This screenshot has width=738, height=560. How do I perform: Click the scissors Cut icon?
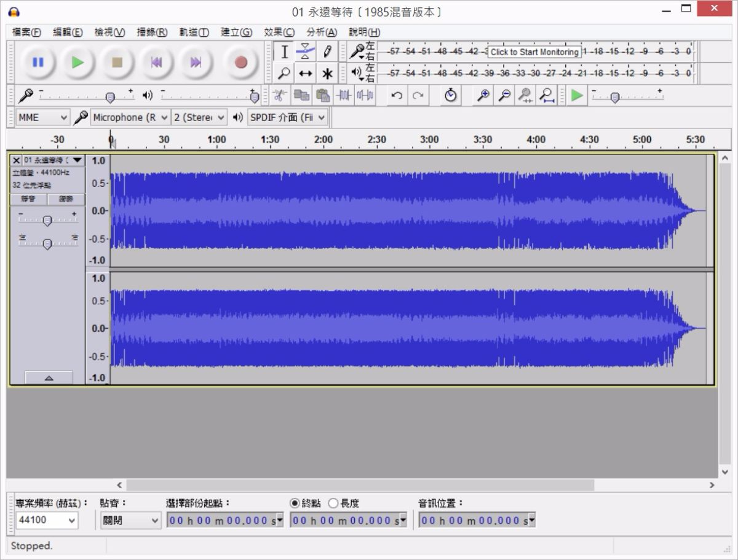point(280,95)
